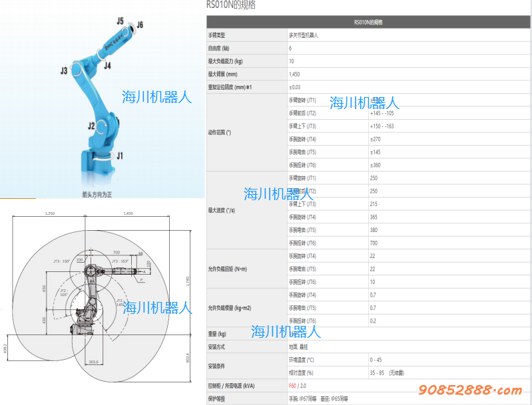Select the repeatability value '±0.03'
This screenshot has width=532, height=405.
tap(294, 87)
